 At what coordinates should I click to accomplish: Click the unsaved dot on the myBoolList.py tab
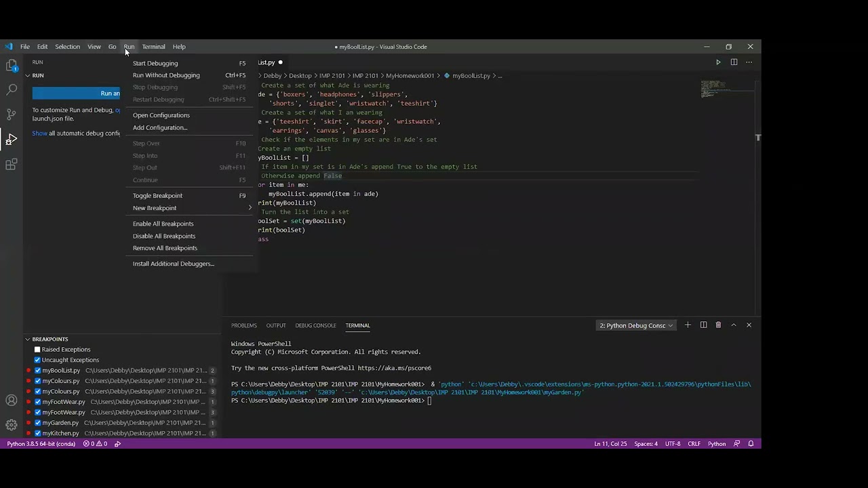(280, 62)
